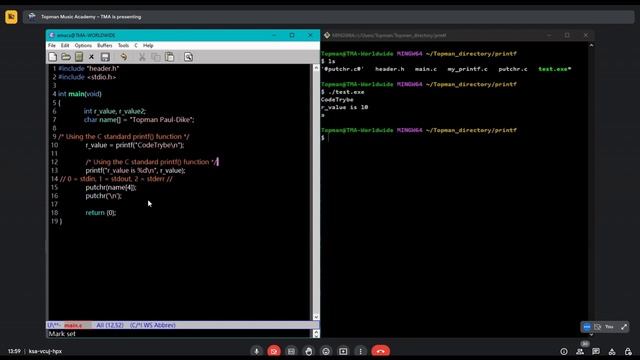Leave the call with the red hang-up button
This screenshot has height=360, width=640.
[x=380, y=351]
